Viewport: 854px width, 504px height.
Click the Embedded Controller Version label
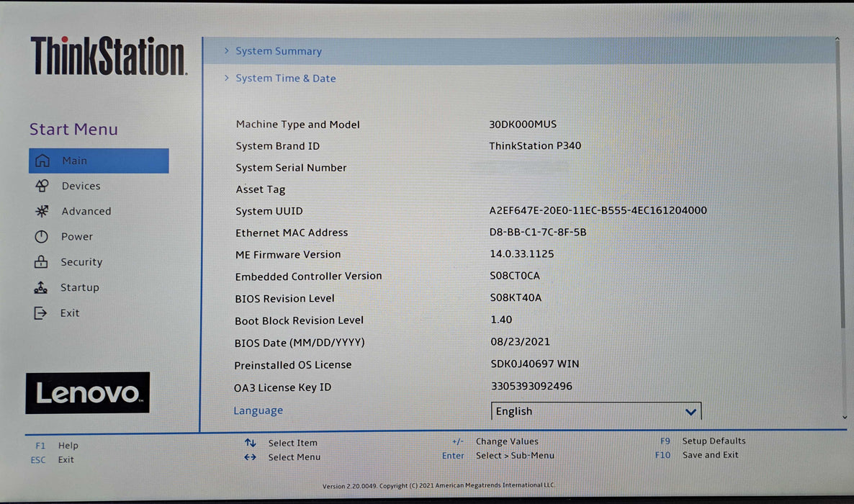[x=308, y=276]
